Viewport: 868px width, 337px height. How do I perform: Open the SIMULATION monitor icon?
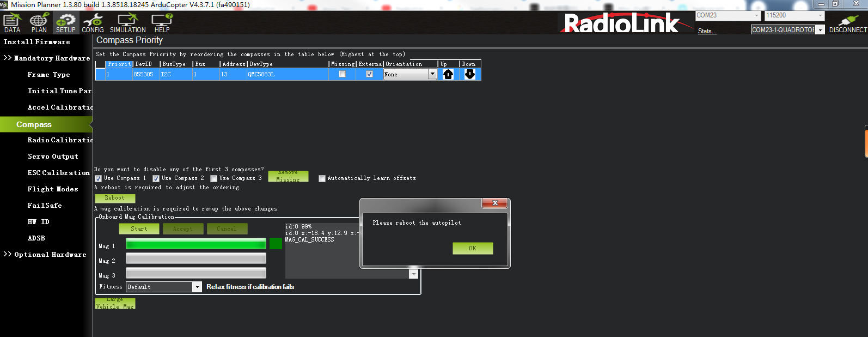(127, 23)
